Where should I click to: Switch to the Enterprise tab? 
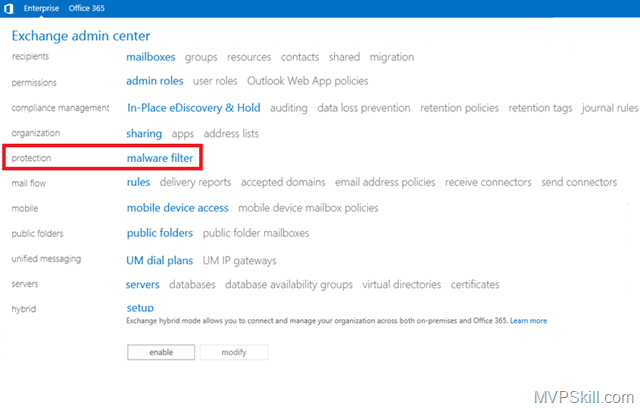point(42,8)
